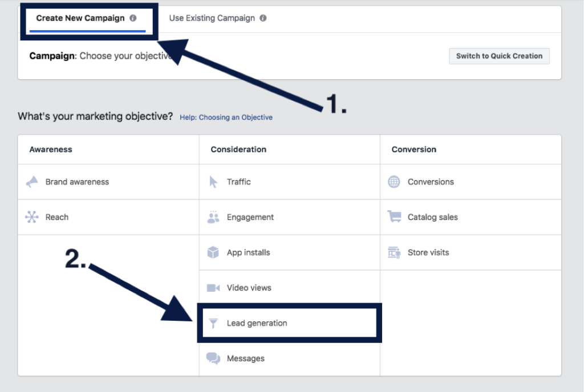Select the Lead generation objective label

(x=257, y=323)
